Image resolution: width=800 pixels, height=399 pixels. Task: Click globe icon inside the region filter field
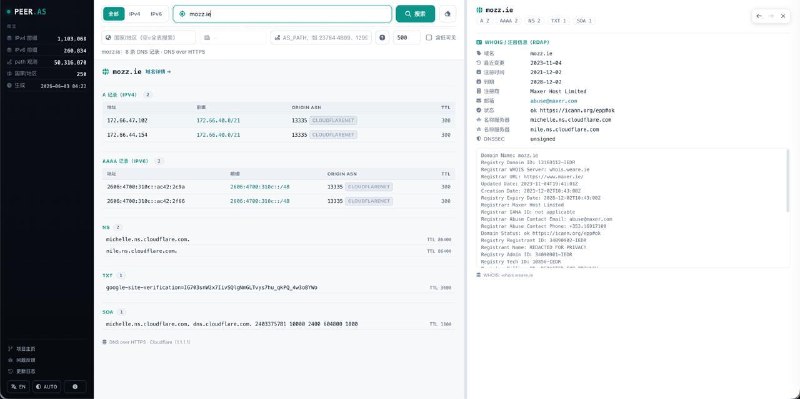108,37
